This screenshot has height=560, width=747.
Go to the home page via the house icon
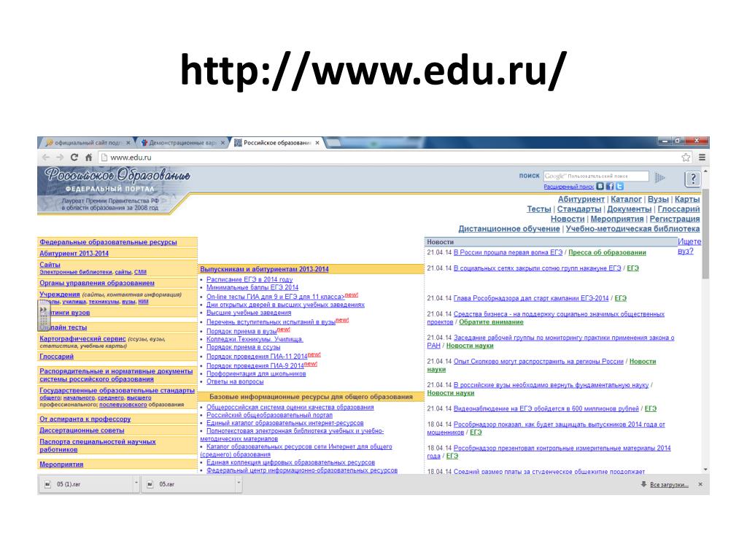tap(88, 157)
